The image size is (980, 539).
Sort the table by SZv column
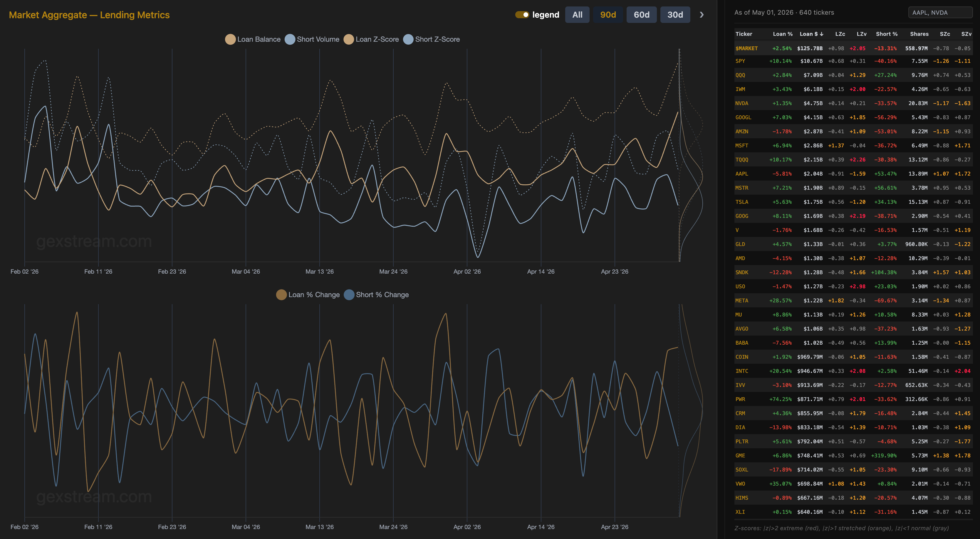click(966, 34)
